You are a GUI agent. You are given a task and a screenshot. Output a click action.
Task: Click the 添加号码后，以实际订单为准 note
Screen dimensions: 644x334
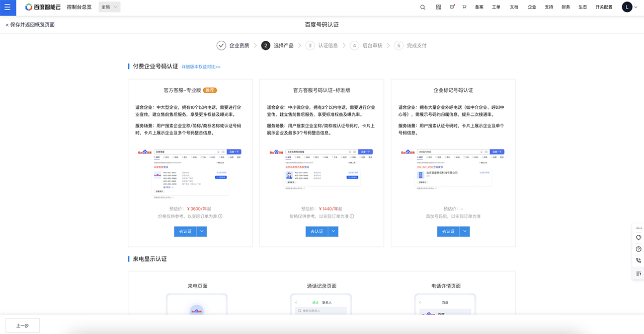(453, 216)
